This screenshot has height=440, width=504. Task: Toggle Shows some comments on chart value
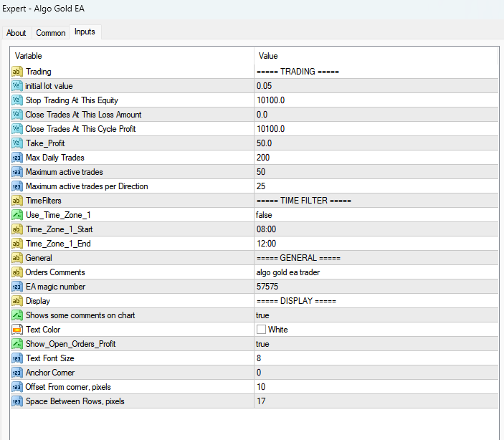pos(262,315)
